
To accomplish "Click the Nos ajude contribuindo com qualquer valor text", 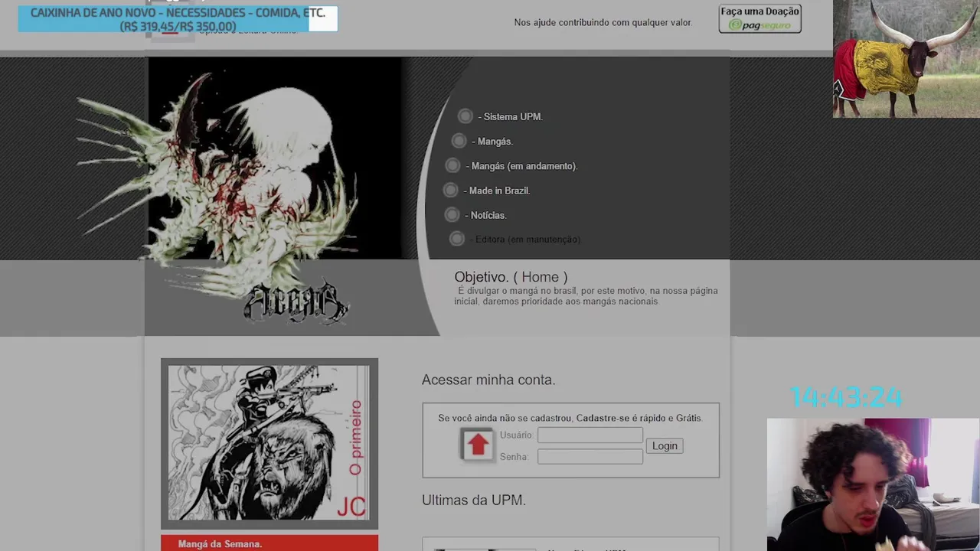I will point(603,23).
